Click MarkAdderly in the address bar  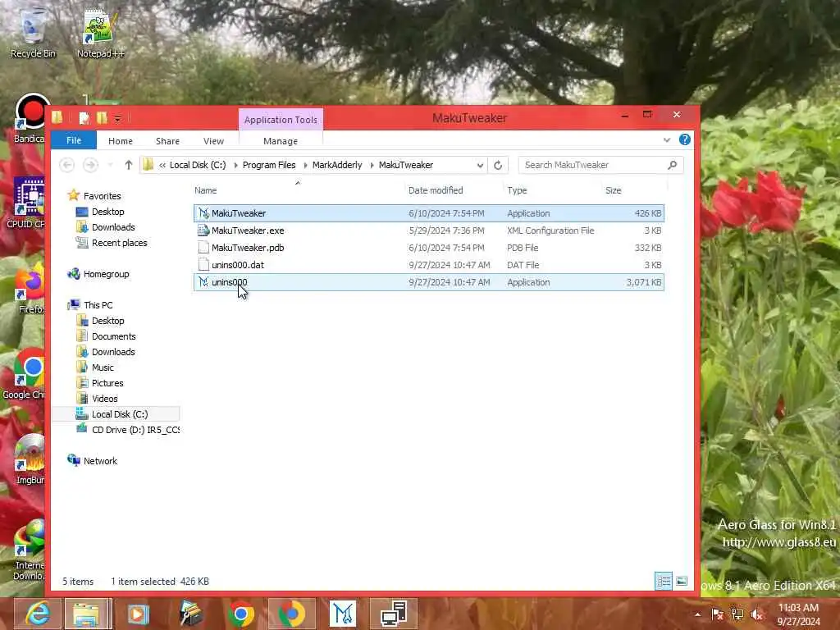coord(337,165)
